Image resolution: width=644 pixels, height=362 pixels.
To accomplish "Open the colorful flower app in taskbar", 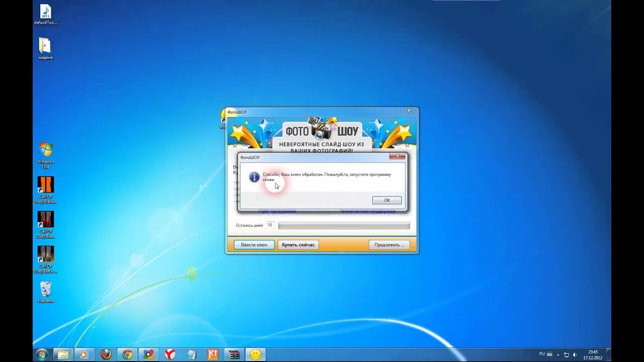I will 148,354.
